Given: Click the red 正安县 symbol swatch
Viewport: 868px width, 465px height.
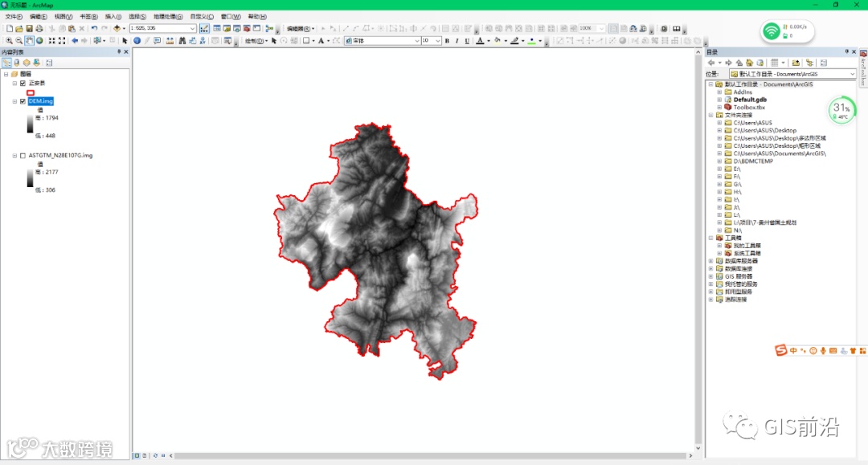Looking at the screenshot, I should pyautogui.click(x=31, y=92).
